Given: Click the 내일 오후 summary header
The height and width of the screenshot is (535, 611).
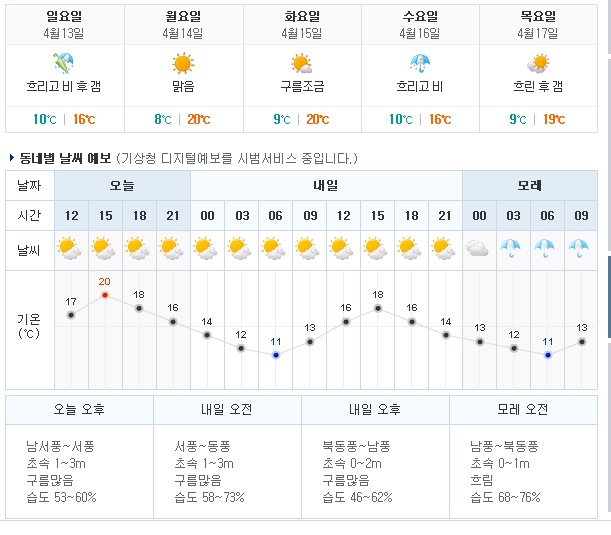Looking at the screenshot, I should pyautogui.click(x=375, y=410).
